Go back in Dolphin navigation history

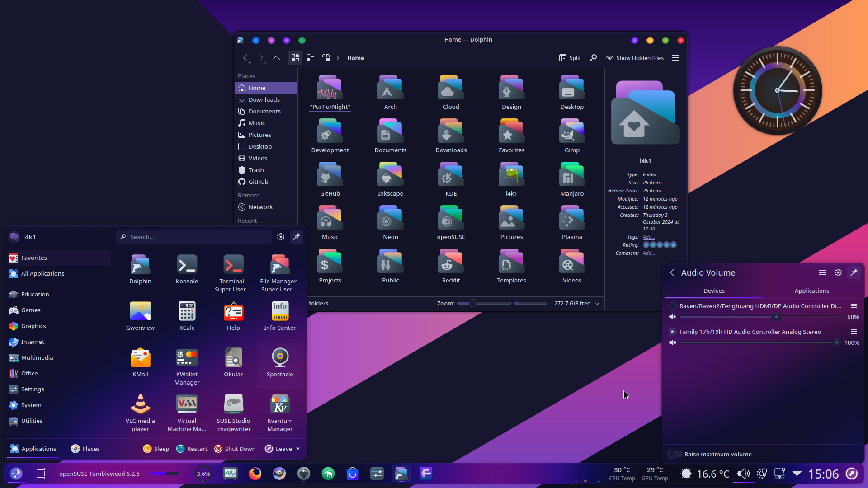coord(245,58)
